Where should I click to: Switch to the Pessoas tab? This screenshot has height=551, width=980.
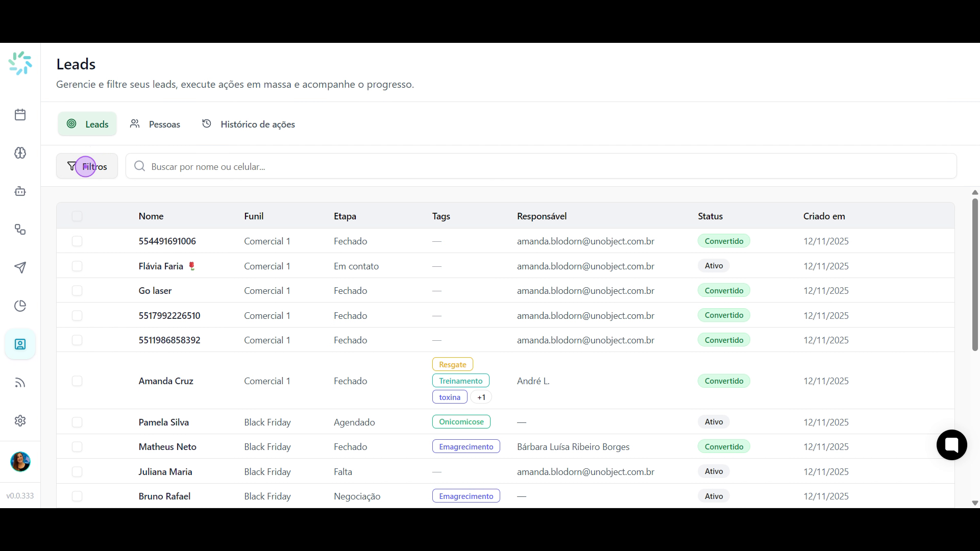point(155,124)
